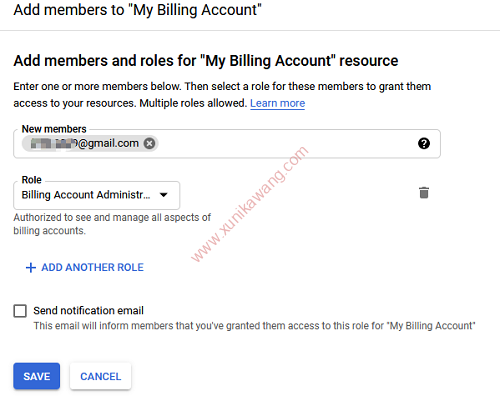Image resolution: width=500 pixels, height=411 pixels.
Task: Click the help question mark icon
Action: click(x=424, y=143)
